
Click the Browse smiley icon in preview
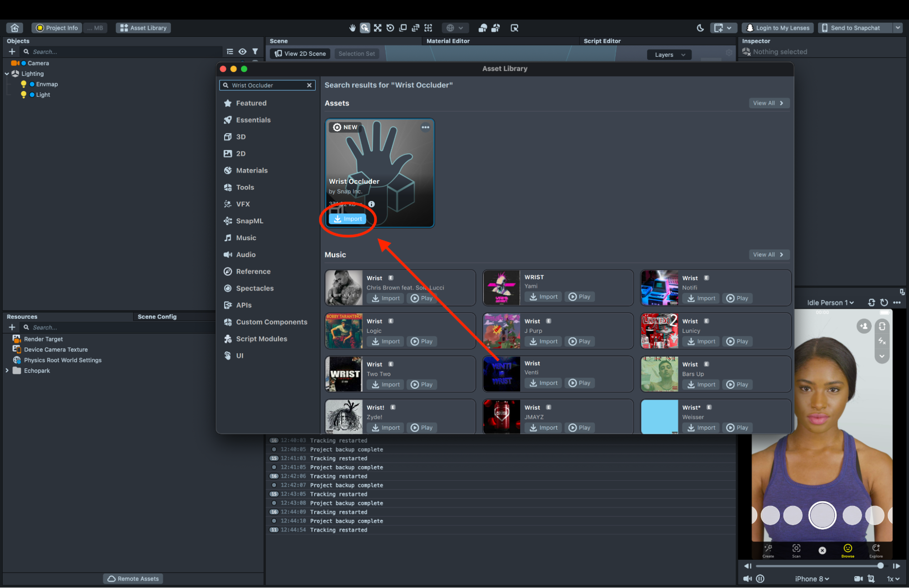(x=848, y=549)
